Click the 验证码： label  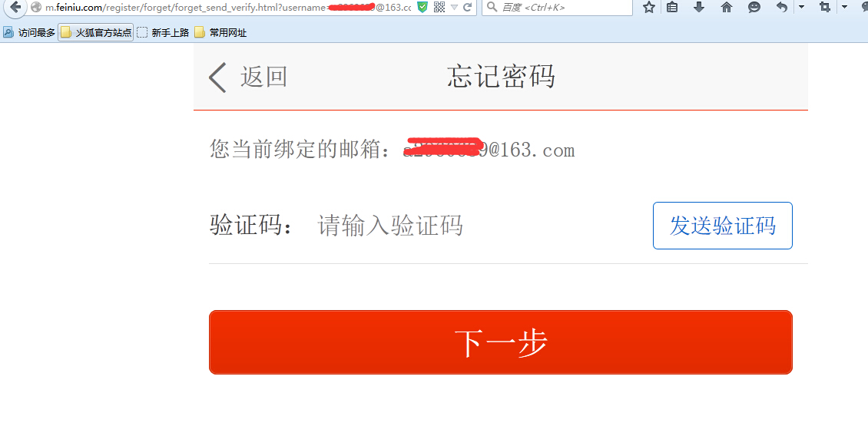(252, 226)
